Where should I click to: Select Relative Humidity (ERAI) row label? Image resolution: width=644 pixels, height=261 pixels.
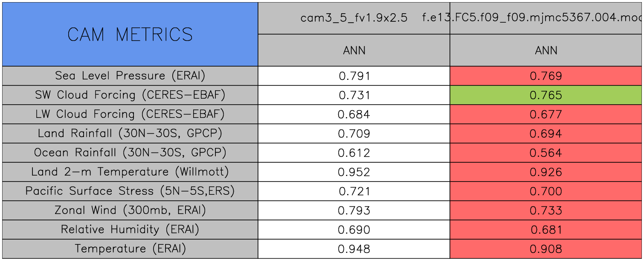click(130, 230)
